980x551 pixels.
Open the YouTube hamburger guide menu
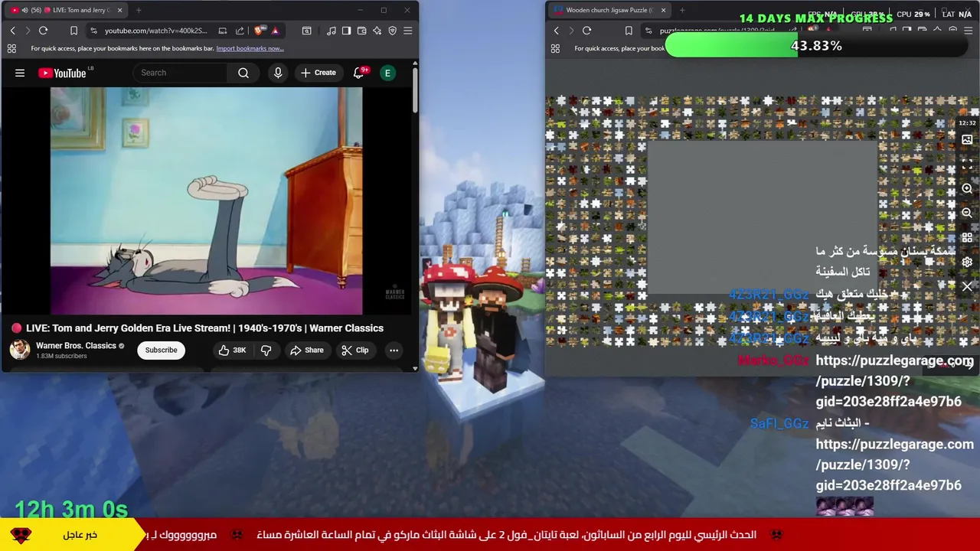(x=20, y=73)
